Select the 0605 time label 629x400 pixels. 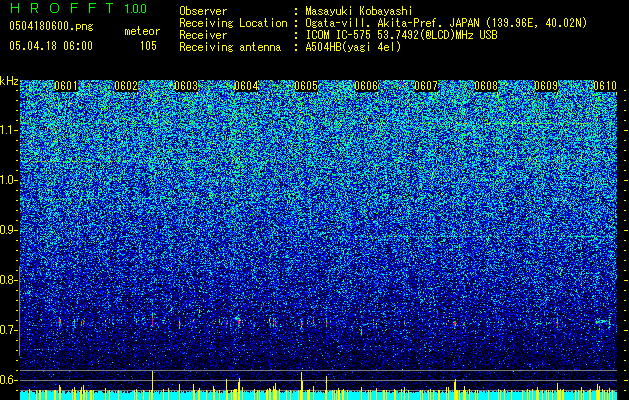click(x=306, y=86)
